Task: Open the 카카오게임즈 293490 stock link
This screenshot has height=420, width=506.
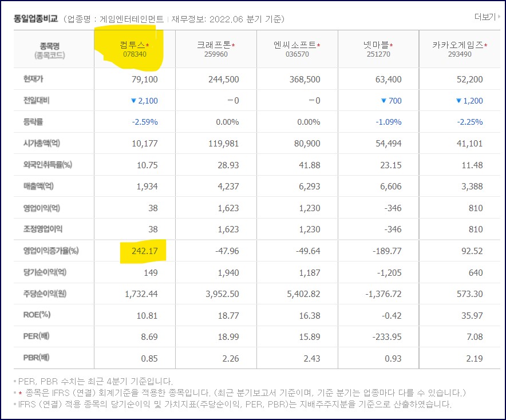Action: 460,49
